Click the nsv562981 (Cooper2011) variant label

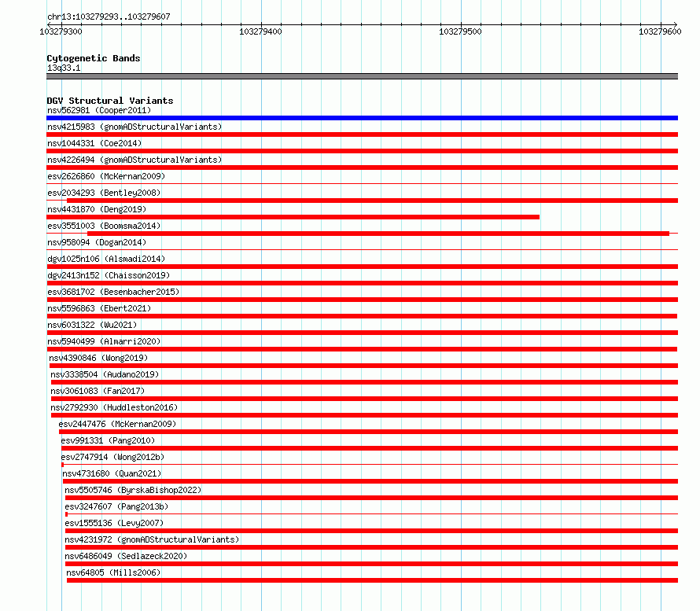99,110
